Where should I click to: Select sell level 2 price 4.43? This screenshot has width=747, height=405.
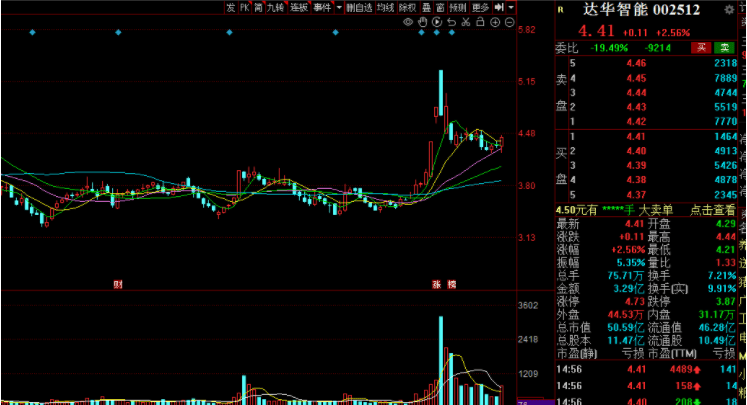coord(636,107)
